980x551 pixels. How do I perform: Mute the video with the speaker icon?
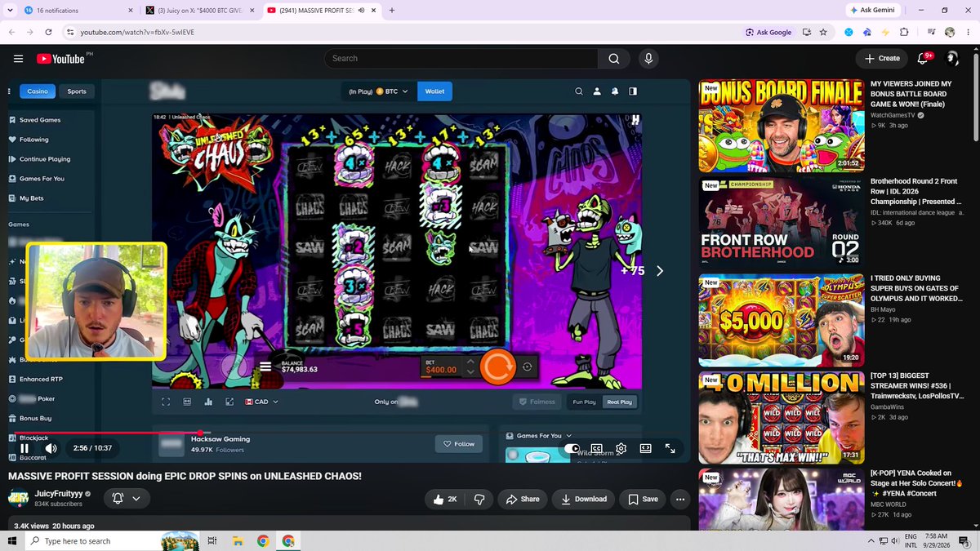51,448
